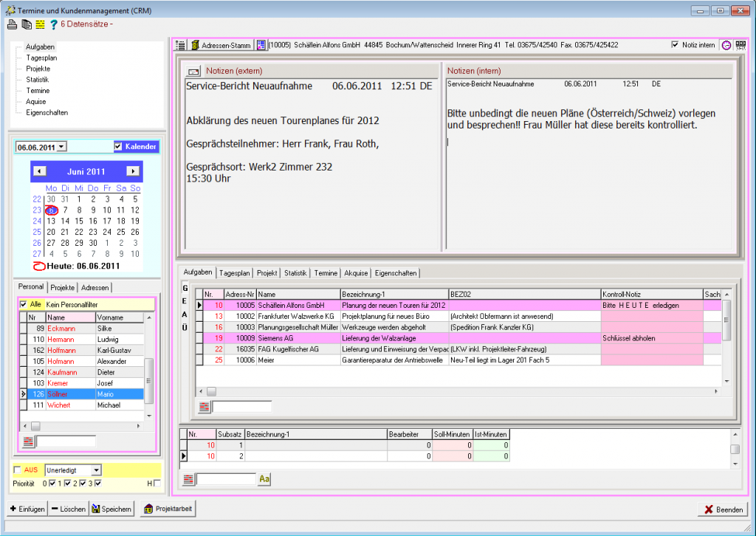Toggle the Alle personnel filter checkbox
This screenshot has width=756, height=536.
pyautogui.click(x=23, y=305)
